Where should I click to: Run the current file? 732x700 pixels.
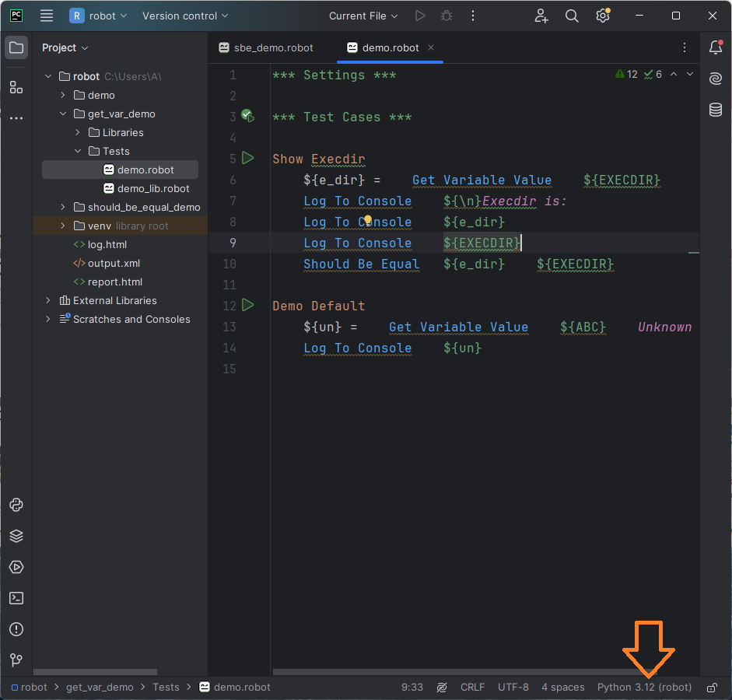tap(420, 16)
